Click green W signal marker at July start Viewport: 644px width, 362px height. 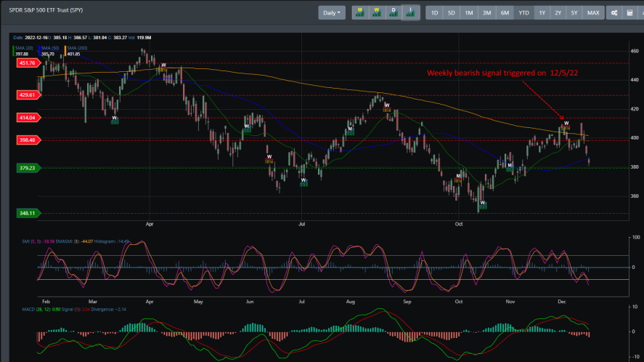click(303, 182)
